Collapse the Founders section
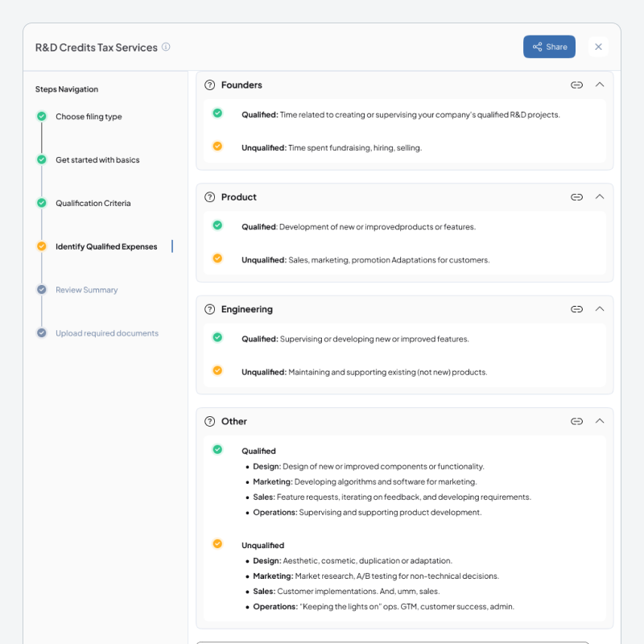This screenshot has height=644, width=644. (x=600, y=85)
